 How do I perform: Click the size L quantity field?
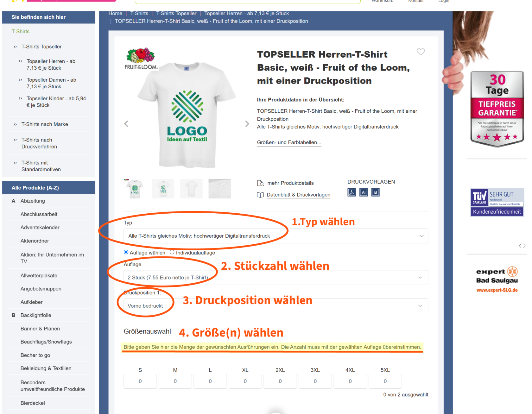(210, 381)
